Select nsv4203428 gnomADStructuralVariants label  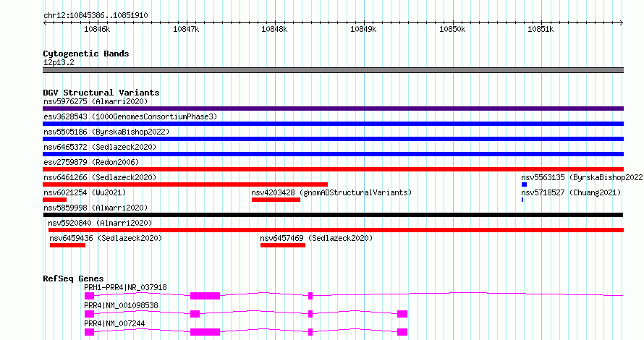[x=331, y=192]
